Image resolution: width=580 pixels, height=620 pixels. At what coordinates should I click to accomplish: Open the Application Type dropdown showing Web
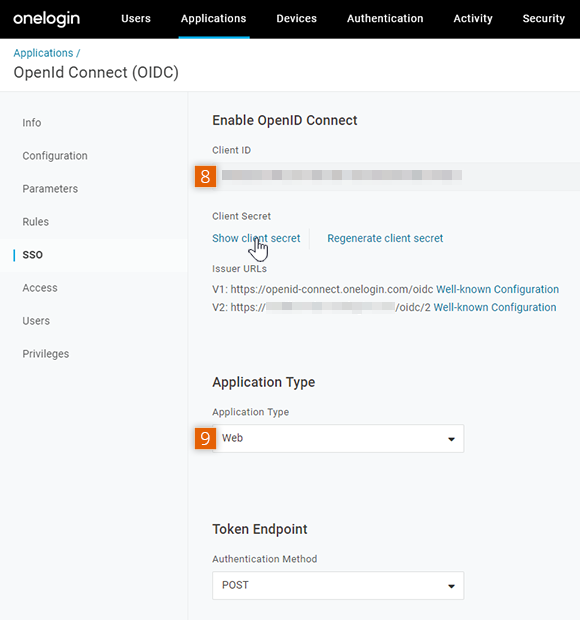(338, 439)
